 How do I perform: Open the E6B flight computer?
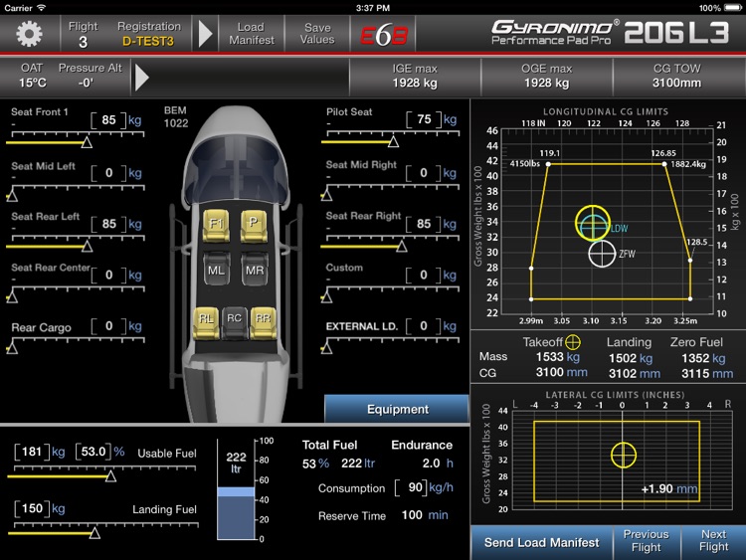384,34
